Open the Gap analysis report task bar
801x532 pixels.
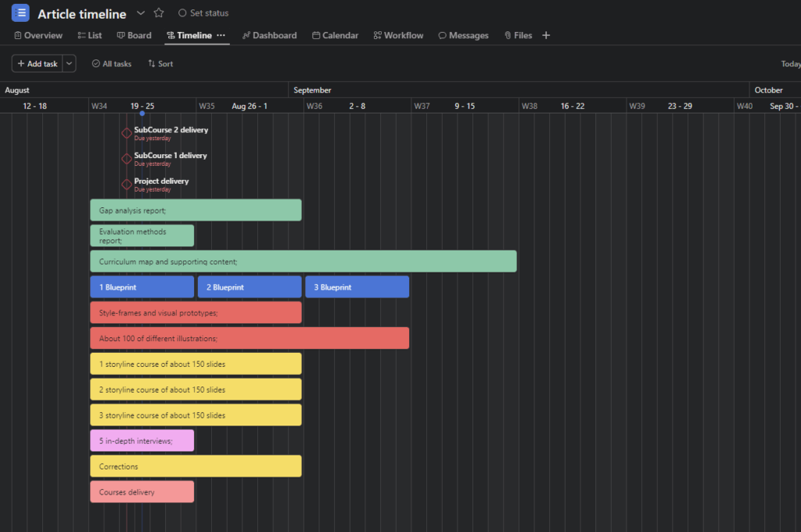(196, 210)
